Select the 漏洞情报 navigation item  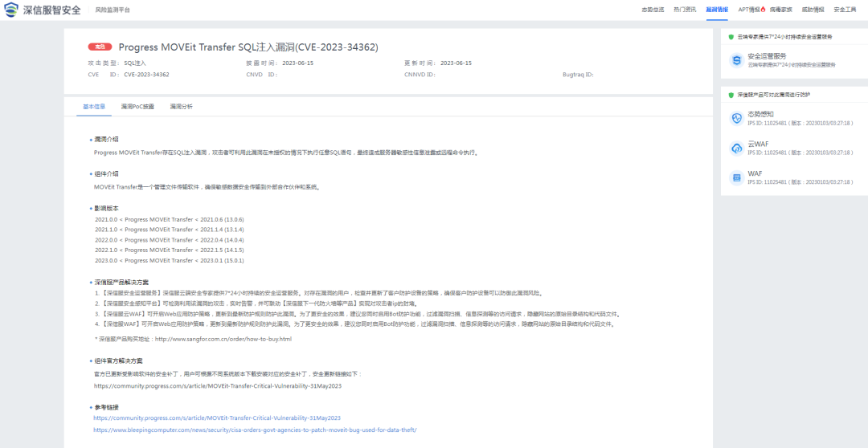pos(717,10)
